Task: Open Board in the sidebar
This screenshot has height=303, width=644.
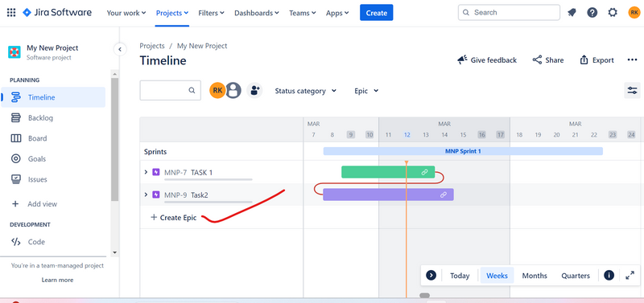Action: [x=53, y=138]
